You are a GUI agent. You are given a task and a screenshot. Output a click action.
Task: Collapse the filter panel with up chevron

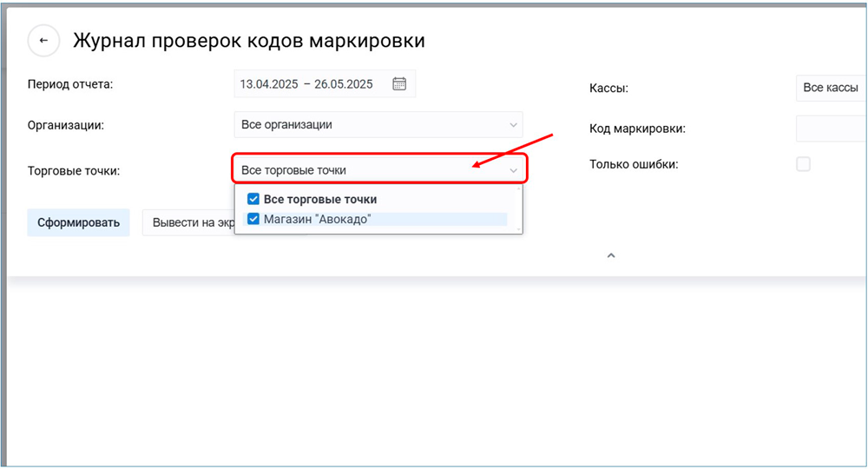610,255
